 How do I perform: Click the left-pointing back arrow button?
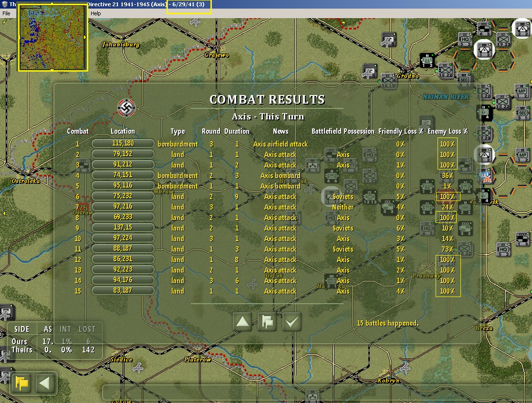tap(45, 383)
